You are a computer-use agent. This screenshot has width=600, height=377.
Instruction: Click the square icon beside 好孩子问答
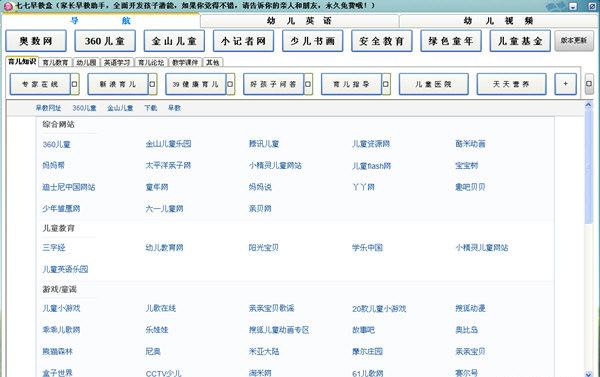(308, 84)
